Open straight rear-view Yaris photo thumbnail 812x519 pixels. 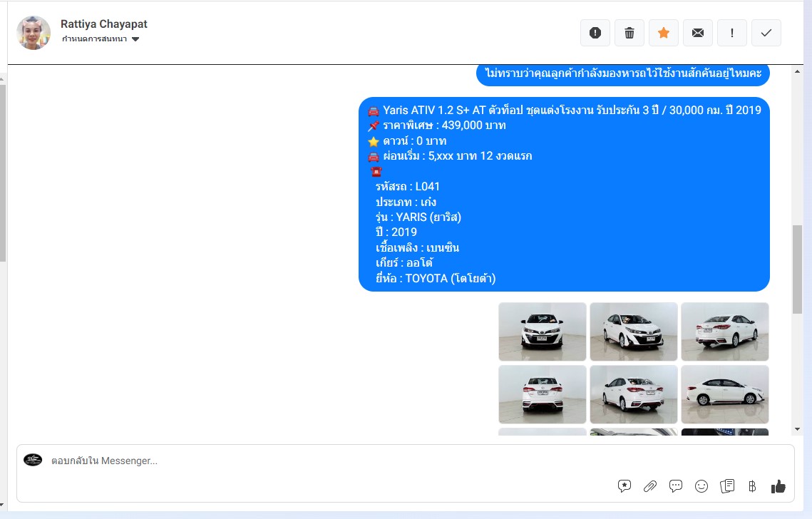click(x=543, y=394)
